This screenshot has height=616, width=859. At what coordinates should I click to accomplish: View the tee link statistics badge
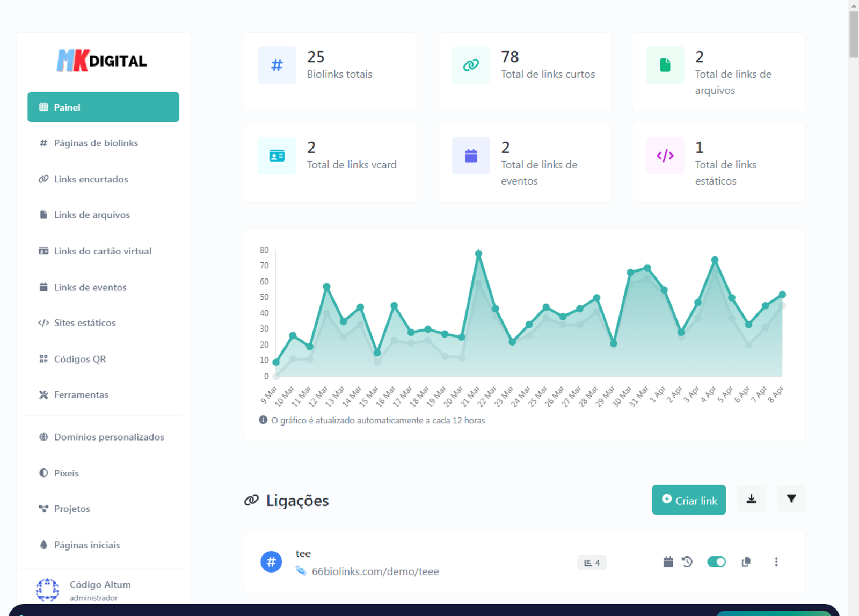(592, 562)
